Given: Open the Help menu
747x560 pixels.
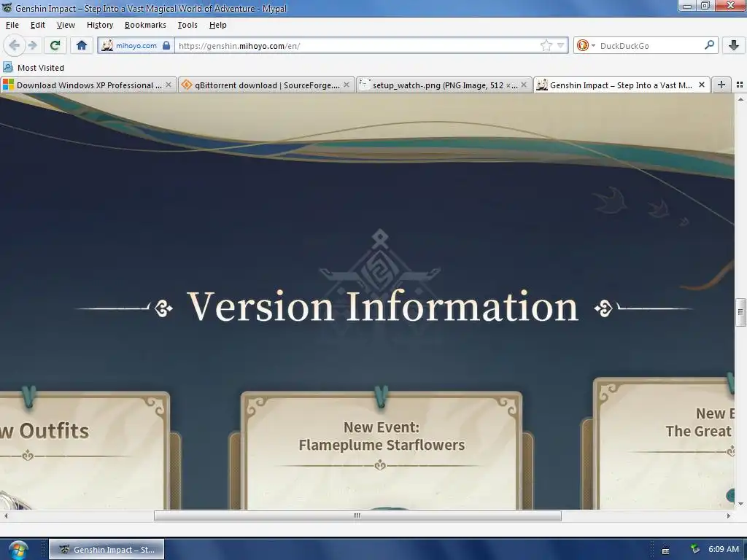Looking at the screenshot, I should (217, 25).
